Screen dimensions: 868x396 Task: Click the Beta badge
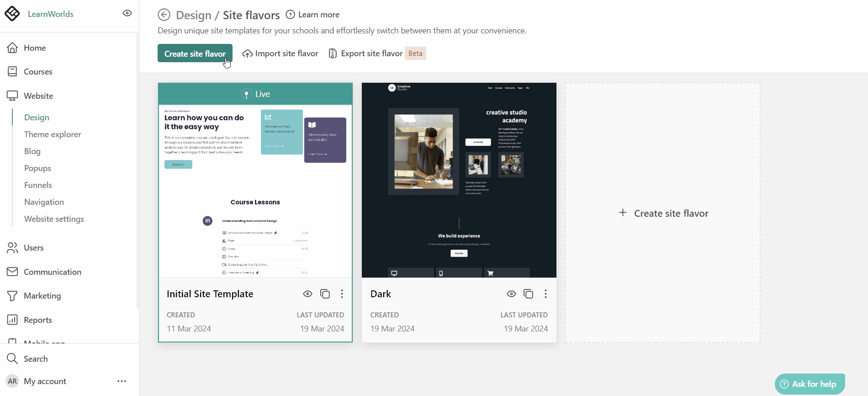pyautogui.click(x=415, y=54)
